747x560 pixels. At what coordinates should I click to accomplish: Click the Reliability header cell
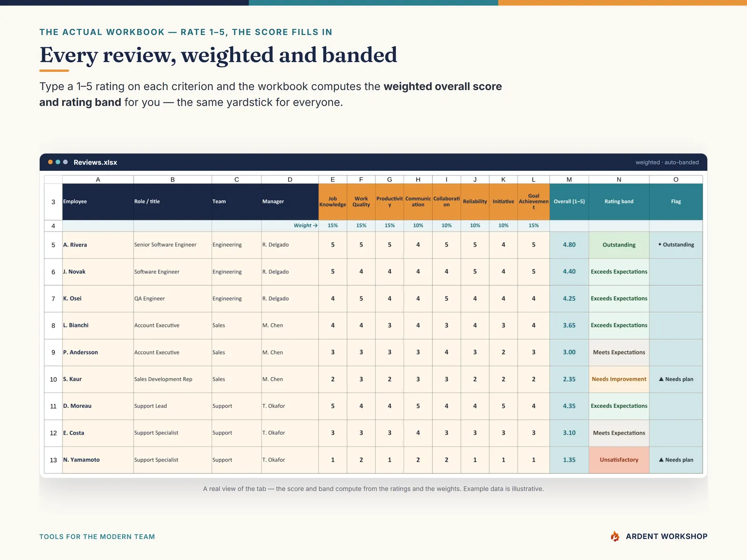coord(475,202)
